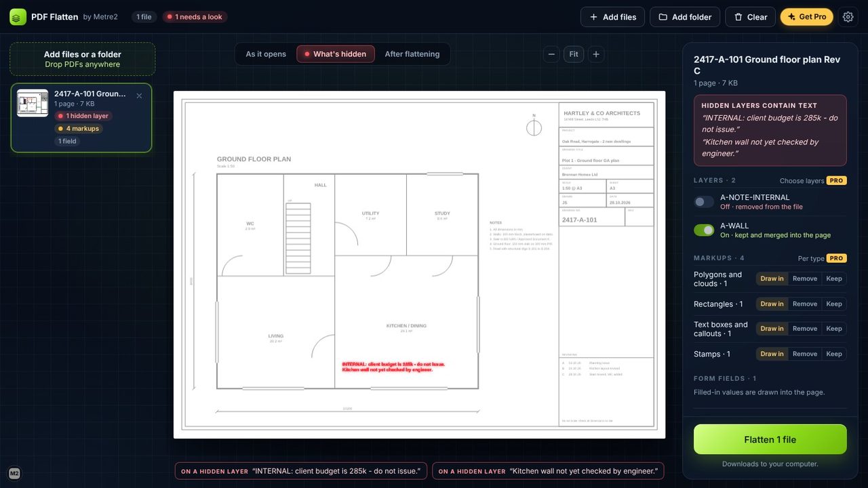
Task: Click the 1 hidden layer tag
Action: pos(83,116)
